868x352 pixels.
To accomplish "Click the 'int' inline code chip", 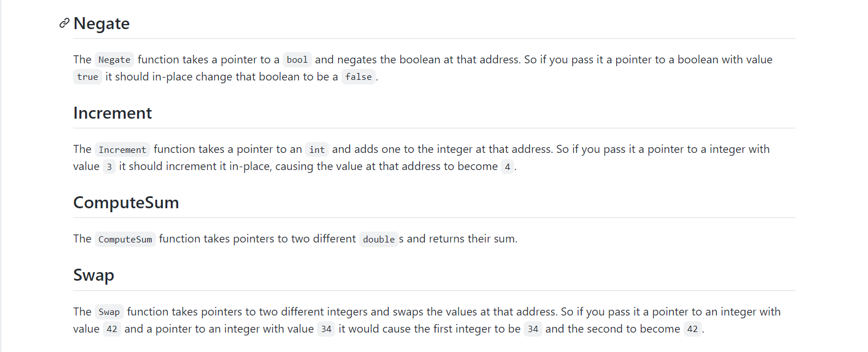I will coord(317,149).
